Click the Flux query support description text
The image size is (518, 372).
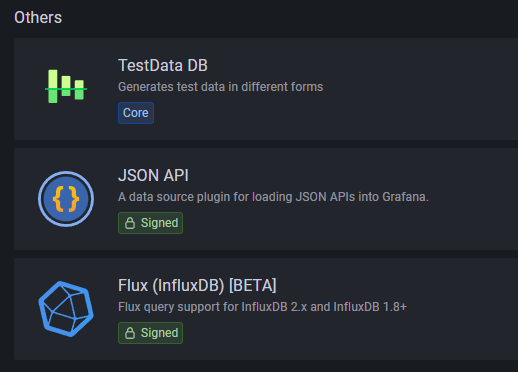(263, 307)
